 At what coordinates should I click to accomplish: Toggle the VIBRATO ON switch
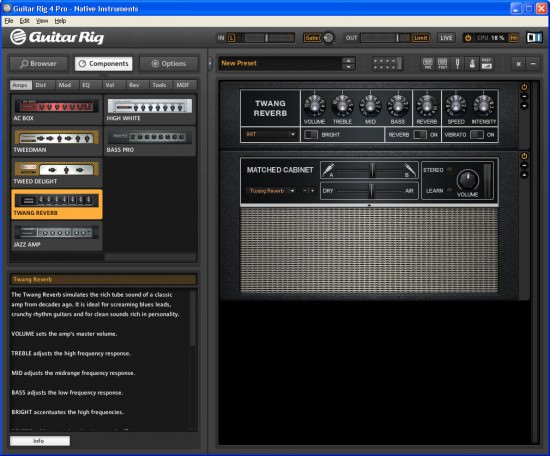477,135
